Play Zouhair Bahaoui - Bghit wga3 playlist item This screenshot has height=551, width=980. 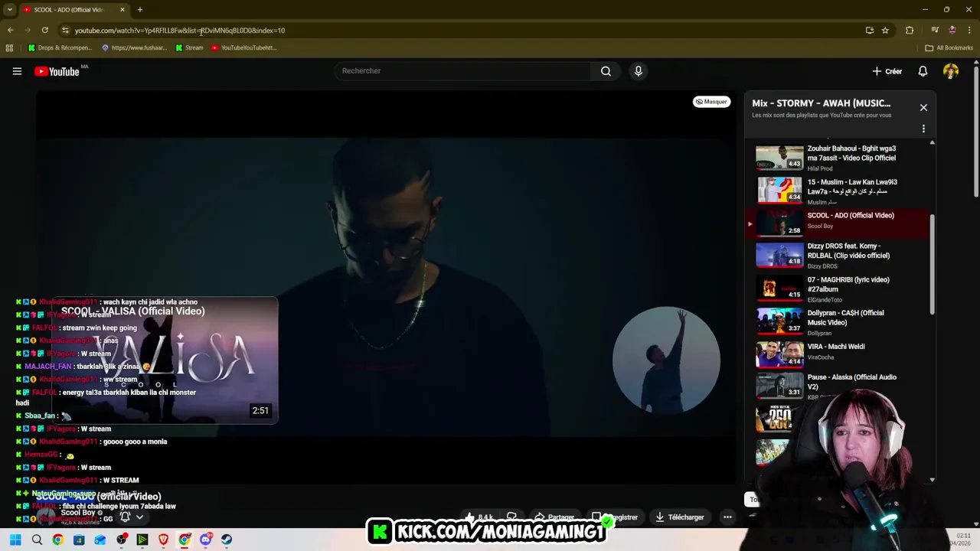(x=838, y=158)
